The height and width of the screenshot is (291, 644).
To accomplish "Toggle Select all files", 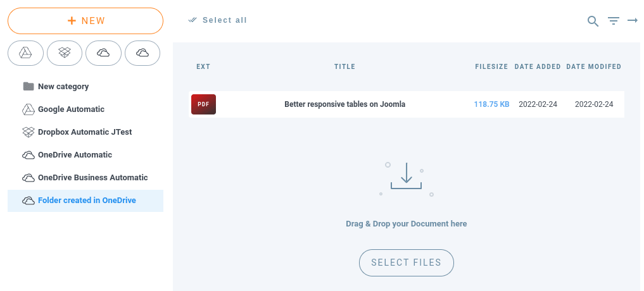I will 218,20.
